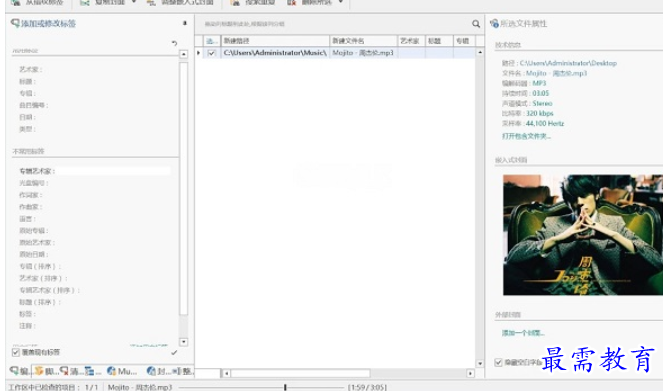Sort by the album column header

pyautogui.click(x=464, y=41)
